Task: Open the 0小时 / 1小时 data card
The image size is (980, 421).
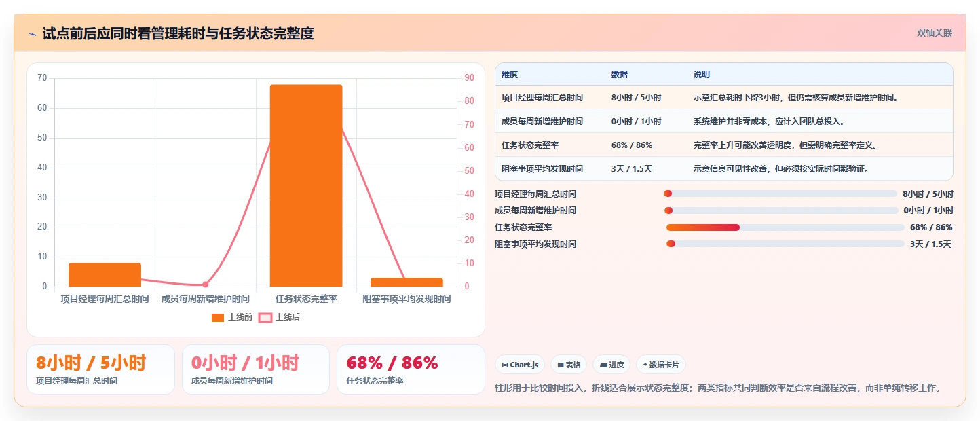Action: [256, 369]
